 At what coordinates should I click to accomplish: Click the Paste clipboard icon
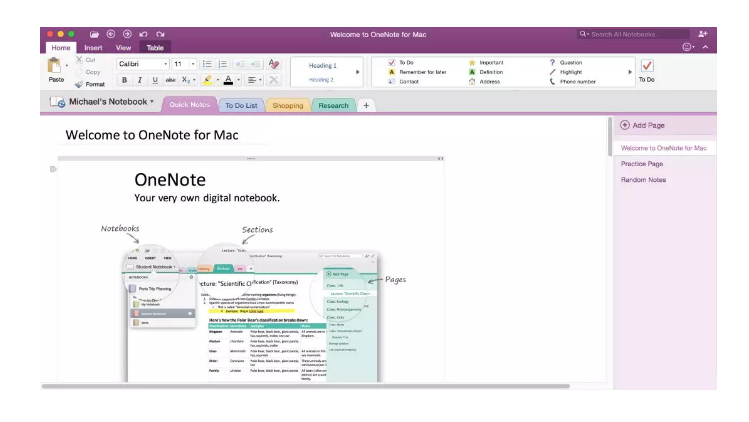(x=54, y=66)
